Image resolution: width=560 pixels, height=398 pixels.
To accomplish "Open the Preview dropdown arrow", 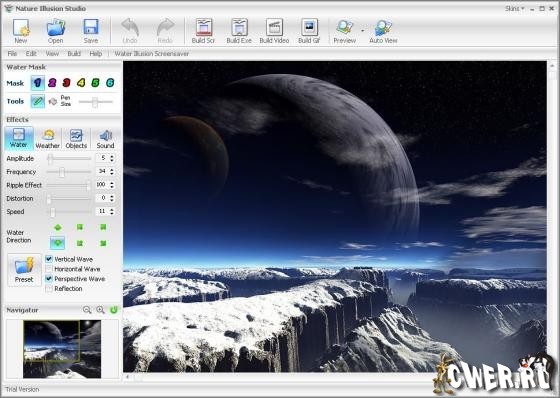I will point(362,31).
